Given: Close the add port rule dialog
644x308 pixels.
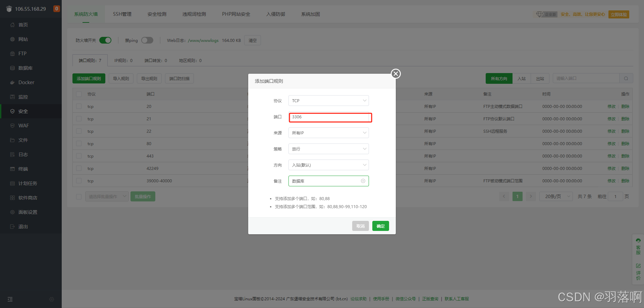Looking at the screenshot, I should [396, 74].
